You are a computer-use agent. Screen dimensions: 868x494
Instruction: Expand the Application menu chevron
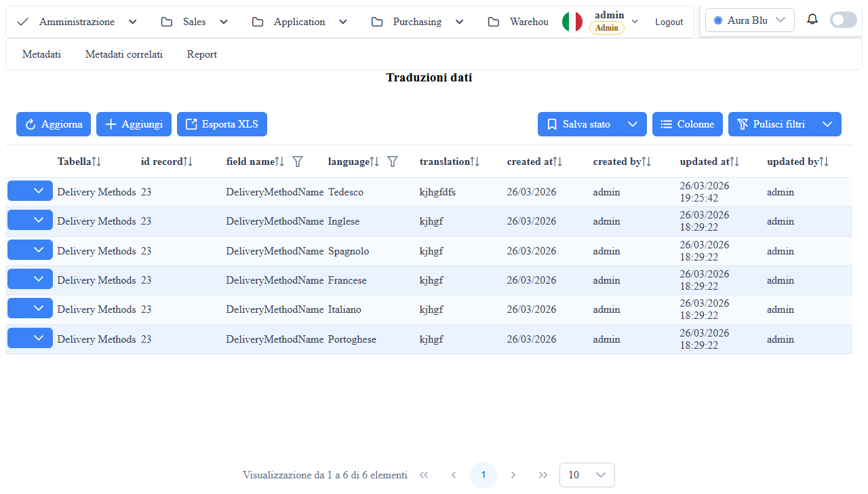click(343, 22)
